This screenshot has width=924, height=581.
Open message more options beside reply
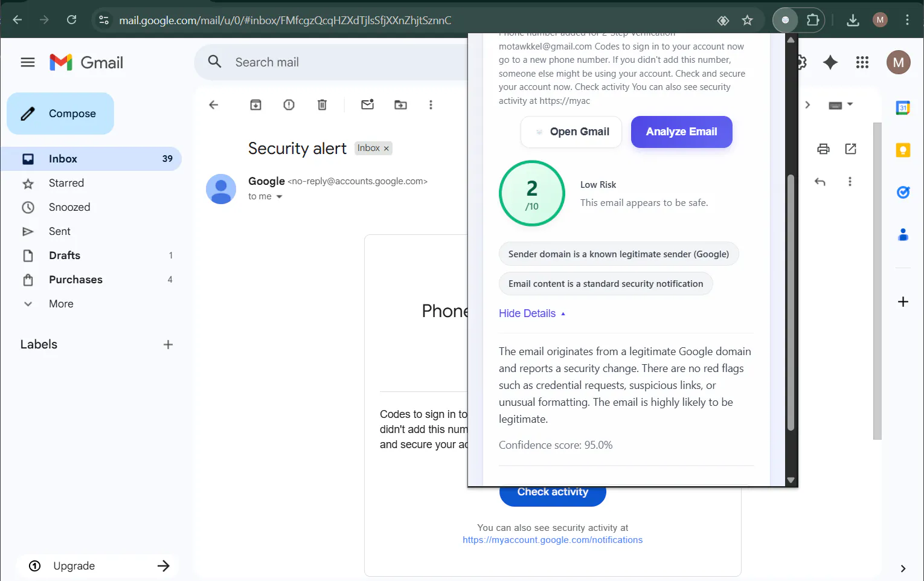click(x=850, y=182)
